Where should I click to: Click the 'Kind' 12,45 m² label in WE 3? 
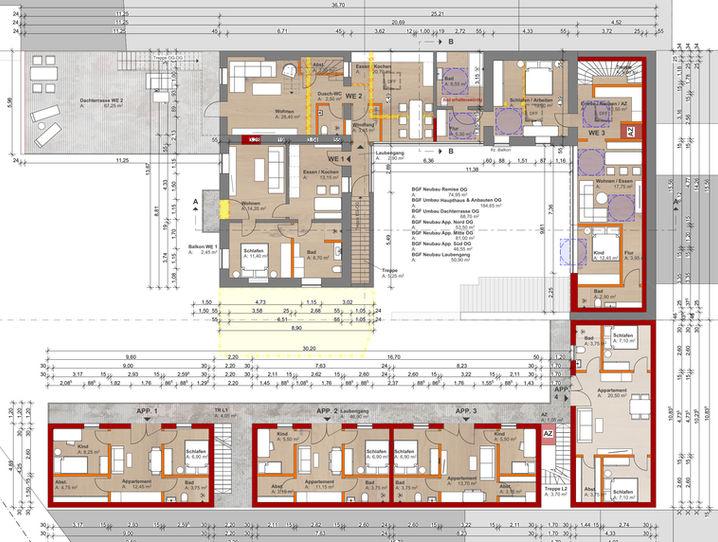click(x=598, y=253)
